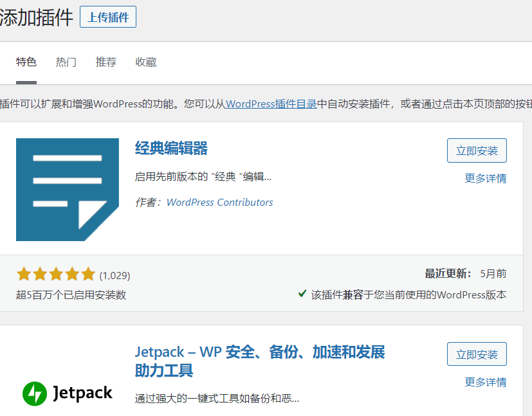Click the five-star rating of 经典编辑器
The image size is (532, 416).
pos(56,275)
